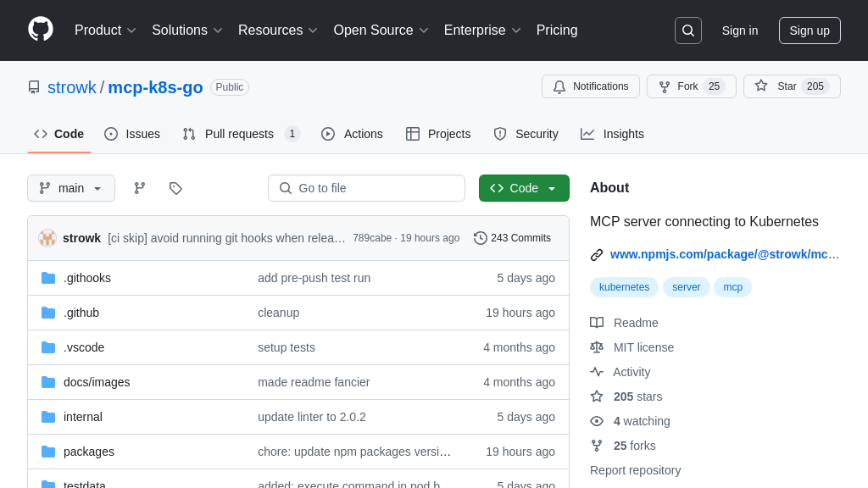868x488 pixels.
Task: Click the Activity pulse icon
Action: tap(597, 372)
